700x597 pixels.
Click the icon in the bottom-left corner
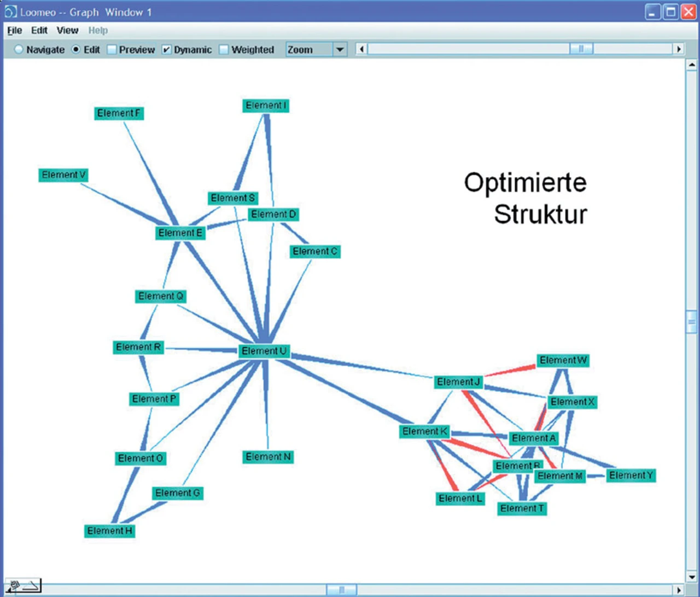[x=23, y=586]
